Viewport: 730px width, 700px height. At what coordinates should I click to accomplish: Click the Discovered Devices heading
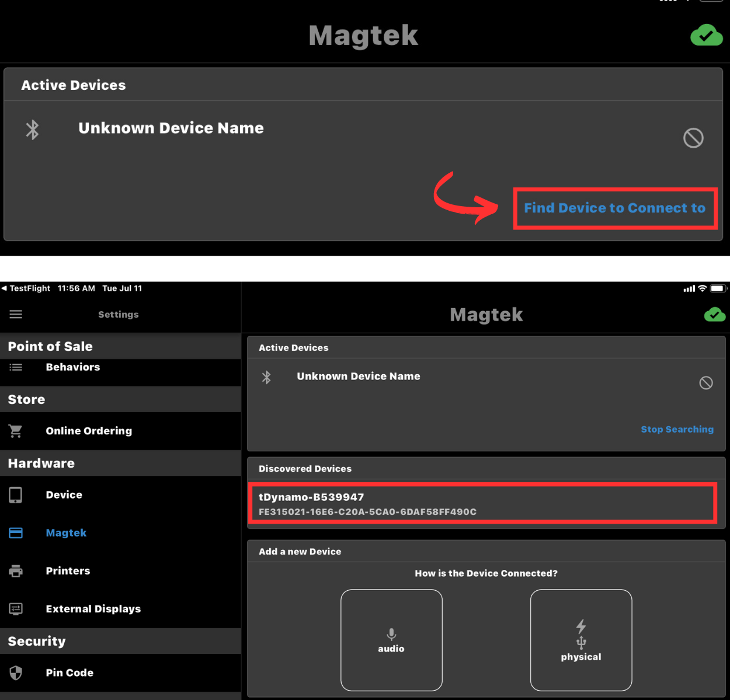tap(305, 469)
